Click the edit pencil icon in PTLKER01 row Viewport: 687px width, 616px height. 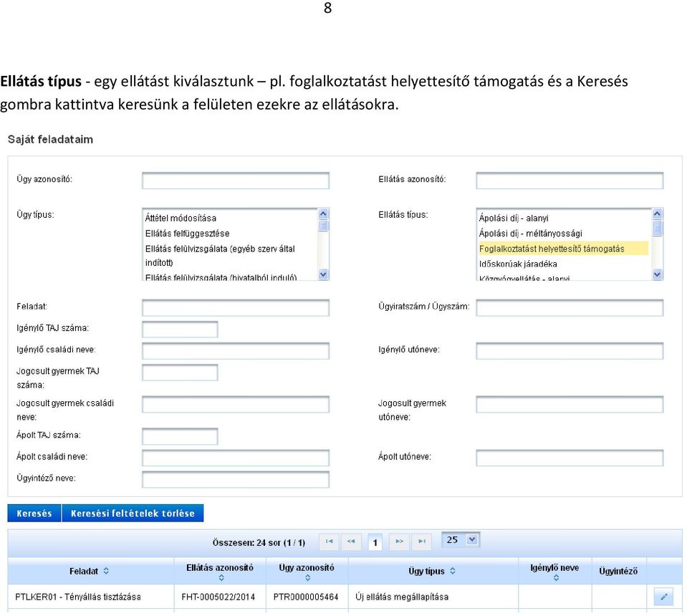(x=663, y=597)
